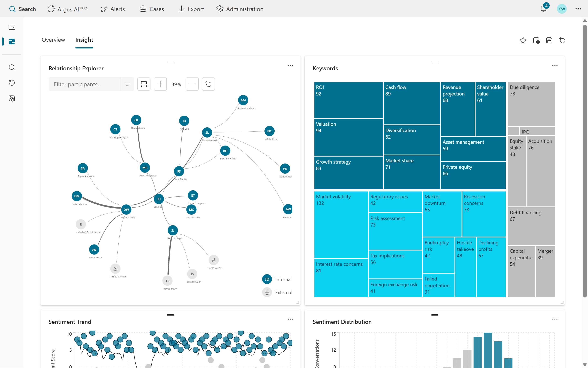
Task: Click the magnifier icon in left sidebar
Action: pyautogui.click(x=12, y=67)
